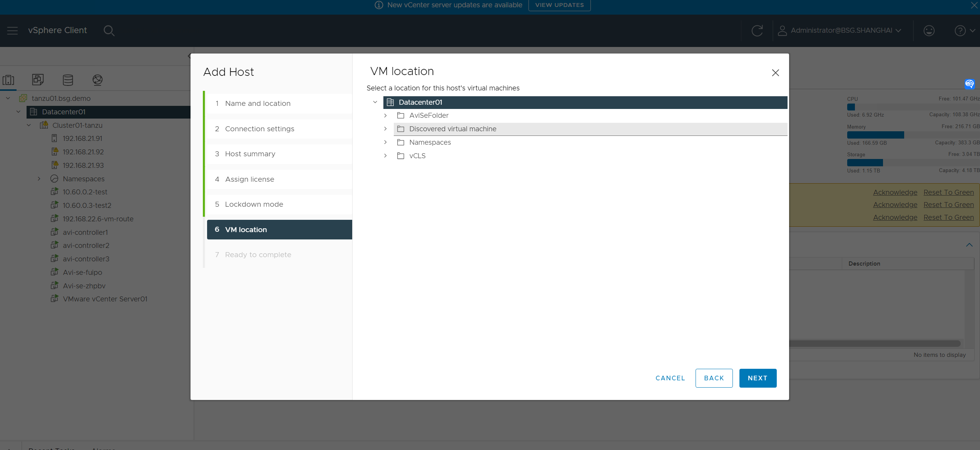Collapse the Datacenter01 node in dialog
Image resolution: width=980 pixels, height=450 pixels.
pos(375,102)
